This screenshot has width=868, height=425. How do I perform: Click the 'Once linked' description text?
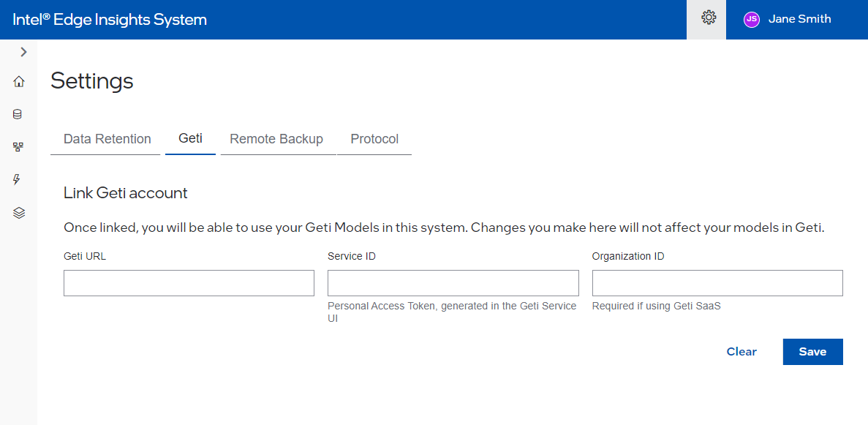[x=445, y=228]
